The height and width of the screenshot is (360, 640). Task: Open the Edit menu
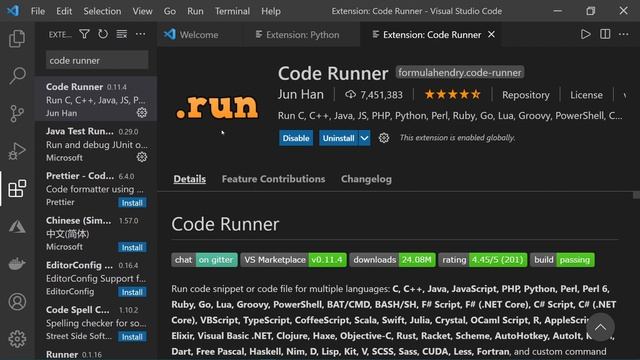pyautogui.click(x=64, y=11)
